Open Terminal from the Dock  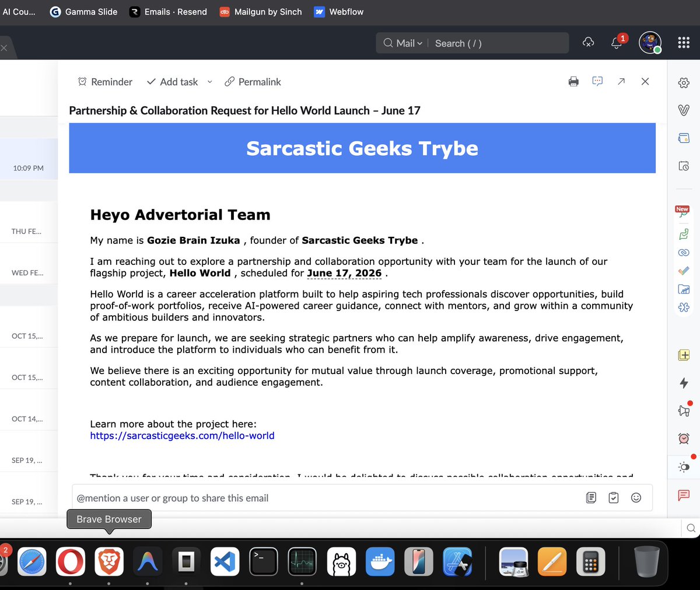pyautogui.click(x=264, y=562)
